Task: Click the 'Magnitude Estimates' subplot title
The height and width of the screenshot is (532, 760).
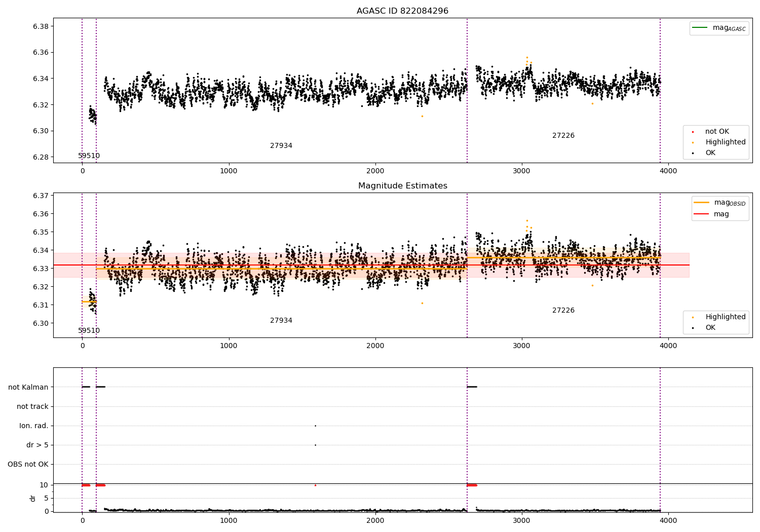Action: pos(402,186)
